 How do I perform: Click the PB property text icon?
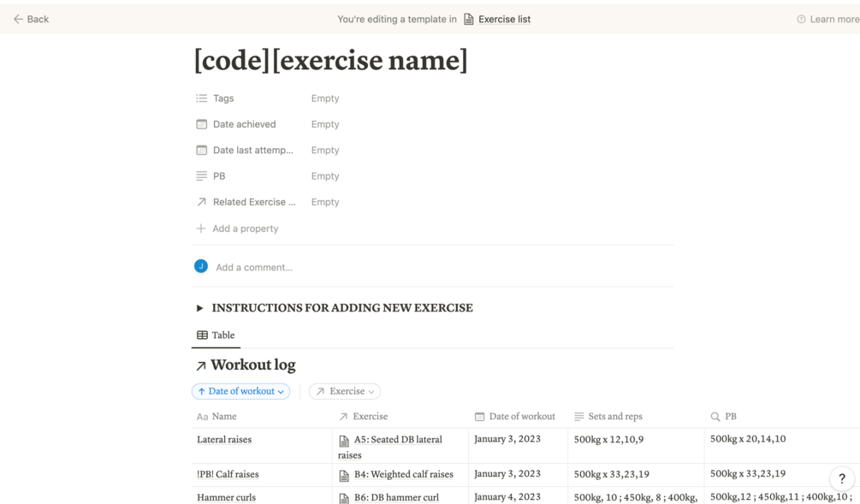tap(202, 176)
